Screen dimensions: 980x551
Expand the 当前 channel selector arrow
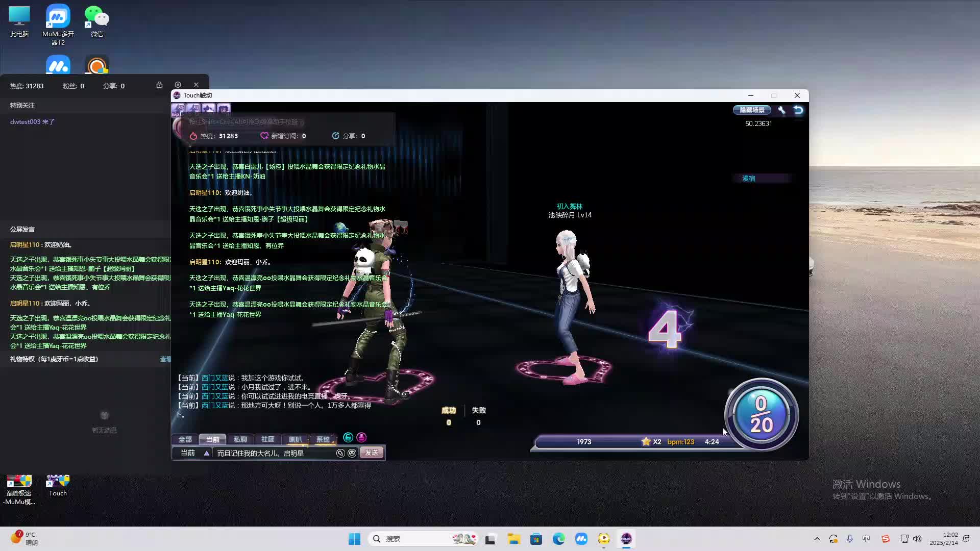tap(207, 453)
